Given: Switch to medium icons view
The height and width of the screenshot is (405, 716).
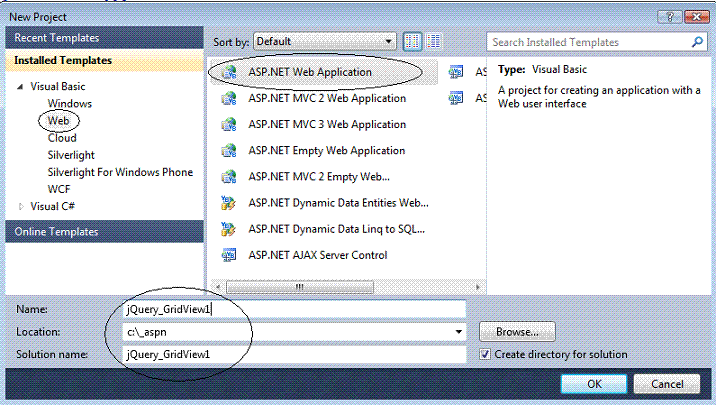Looking at the screenshot, I should click(x=412, y=42).
